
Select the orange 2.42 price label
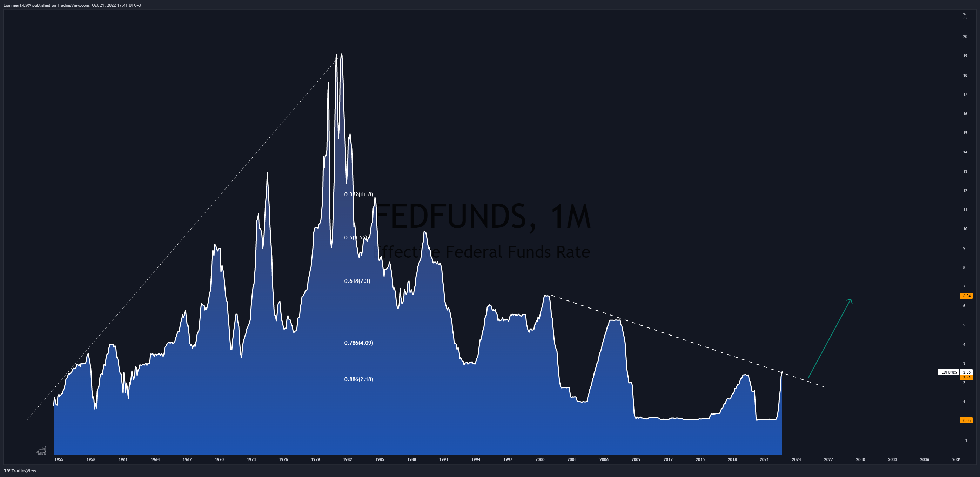pos(966,378)
